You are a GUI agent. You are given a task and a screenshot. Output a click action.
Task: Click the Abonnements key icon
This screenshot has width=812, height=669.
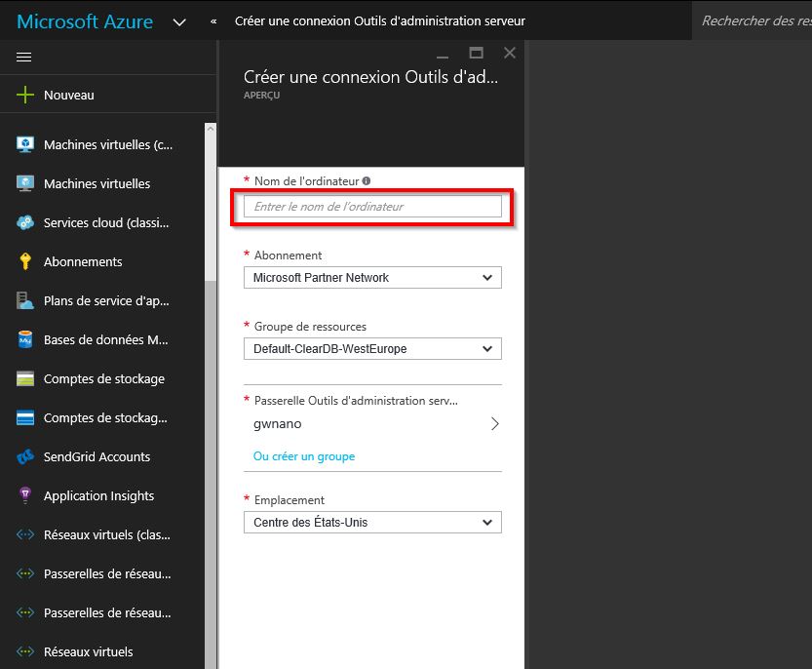coord(25,261)
